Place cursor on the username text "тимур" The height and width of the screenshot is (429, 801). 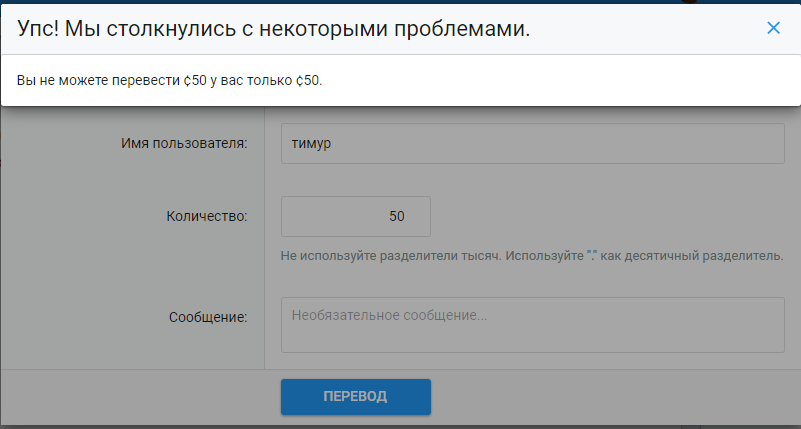coord(311,144)
